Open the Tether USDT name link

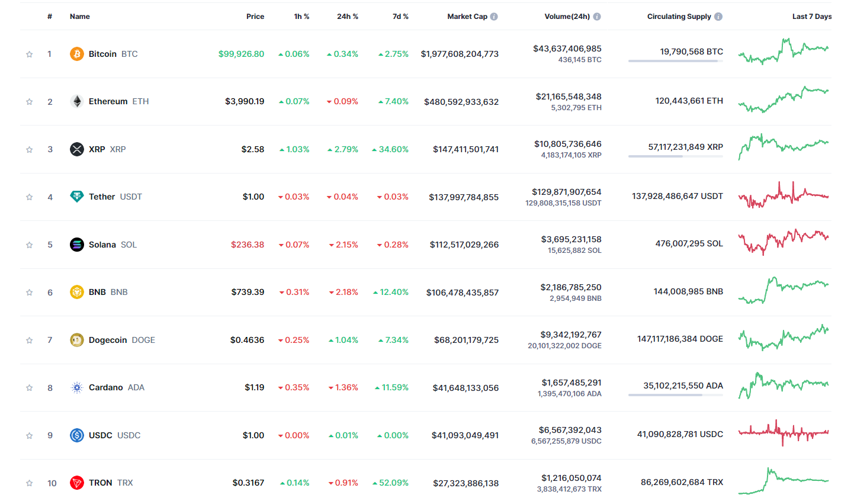pyautogui.click(x=115, y=197)
